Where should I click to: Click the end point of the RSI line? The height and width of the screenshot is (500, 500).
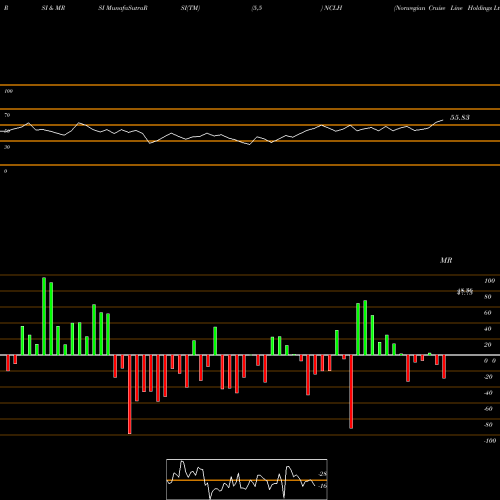(x=443, y=120)
